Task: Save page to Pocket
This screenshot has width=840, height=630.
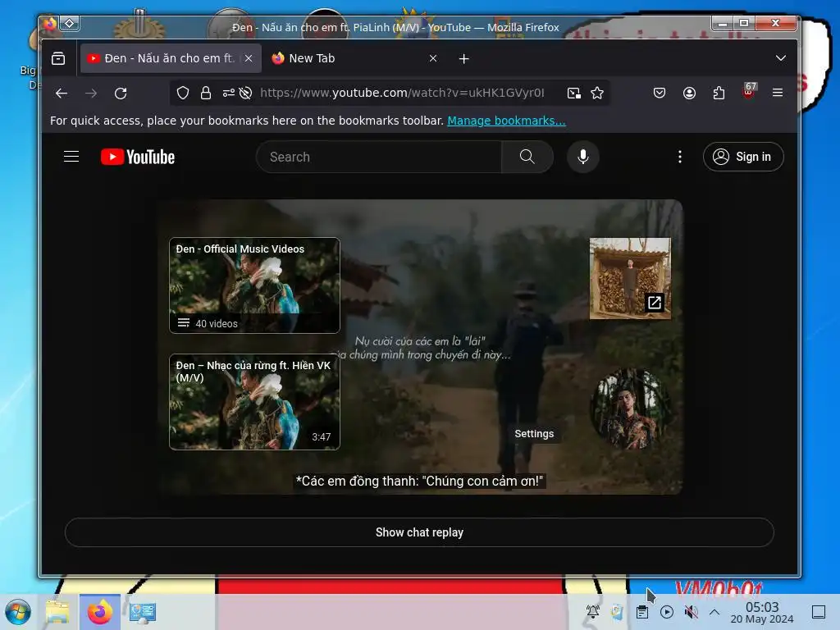Action: (660, 94)
